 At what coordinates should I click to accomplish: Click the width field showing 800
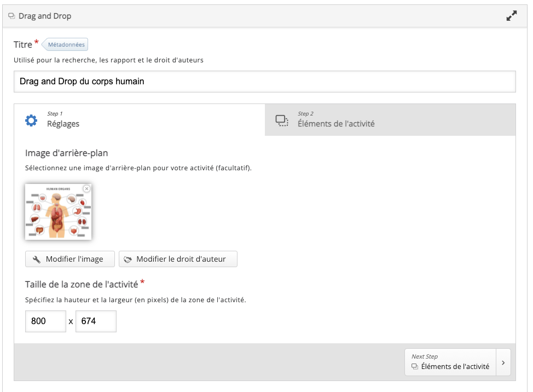coord(45,321)
